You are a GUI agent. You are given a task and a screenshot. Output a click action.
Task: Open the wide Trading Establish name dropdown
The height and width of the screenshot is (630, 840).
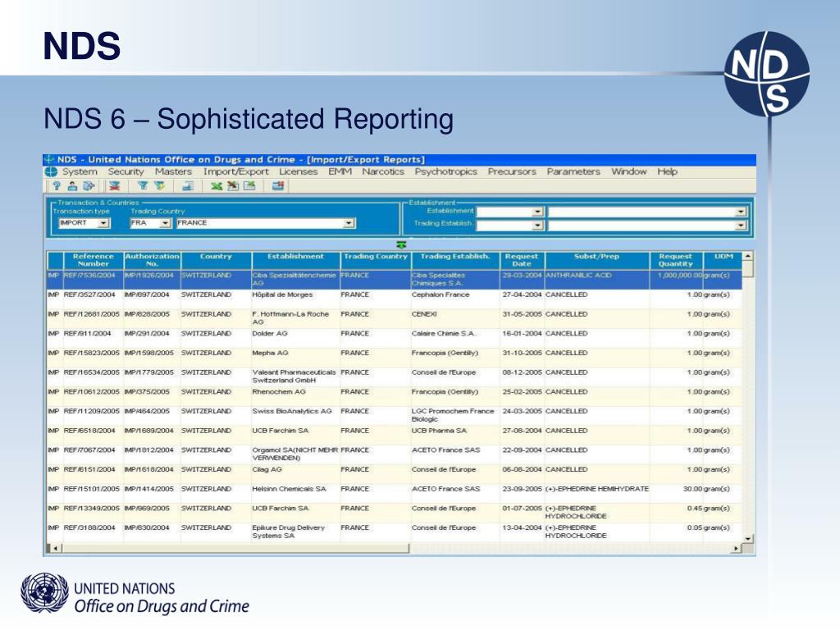(741, 226)
